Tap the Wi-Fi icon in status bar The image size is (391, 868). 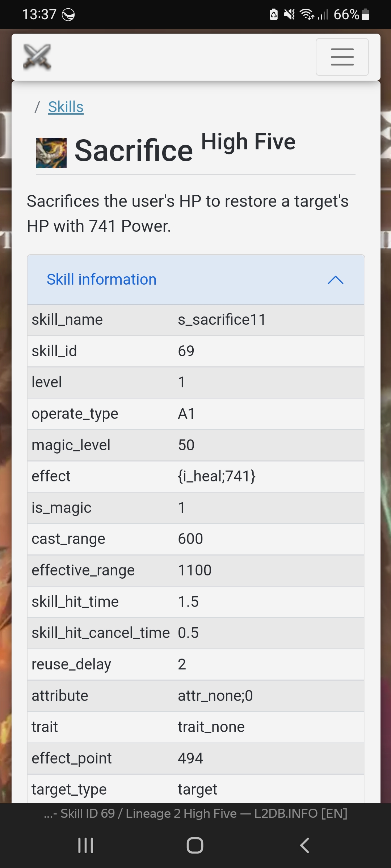pos(307,14)
